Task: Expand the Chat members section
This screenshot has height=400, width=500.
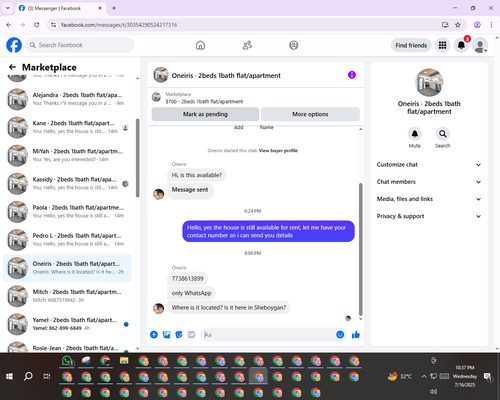Action: (x=429, y=182)
